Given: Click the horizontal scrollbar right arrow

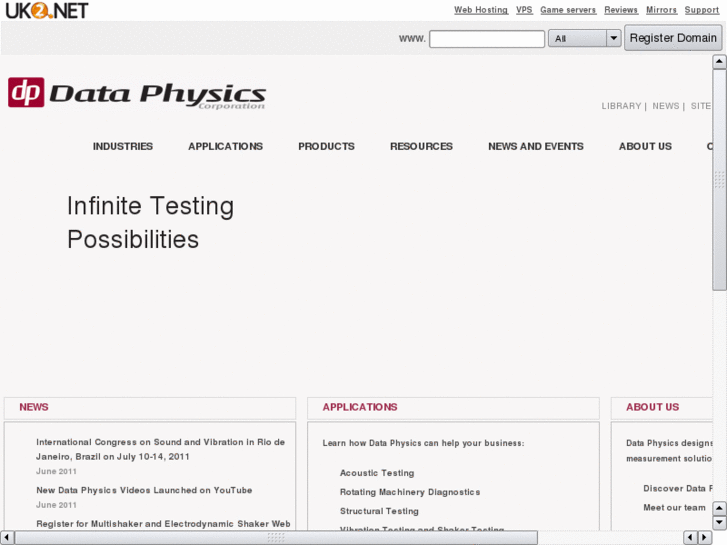Looking at the screenshot, I should point(705,538).
